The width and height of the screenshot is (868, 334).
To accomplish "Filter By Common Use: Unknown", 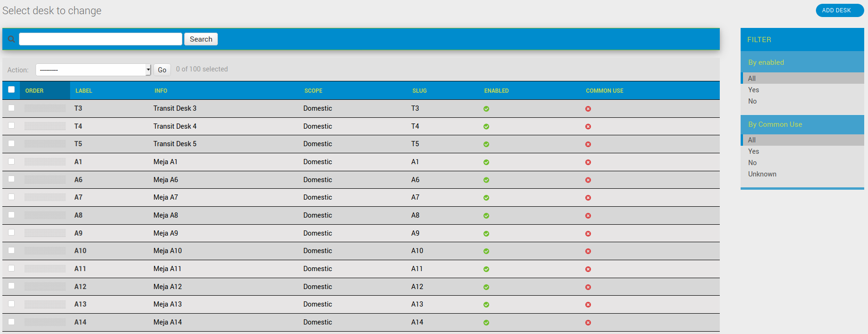I will (x=762, y=174).
